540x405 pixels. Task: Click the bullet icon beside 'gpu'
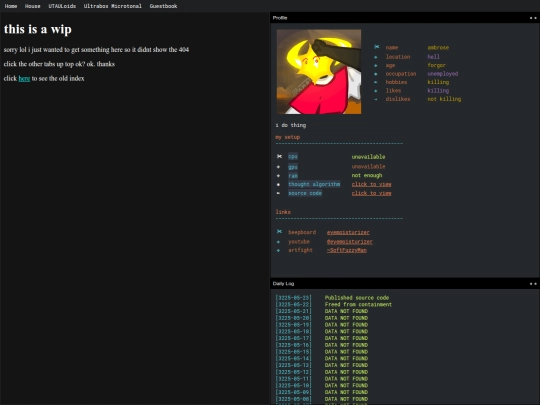(279, 167)
